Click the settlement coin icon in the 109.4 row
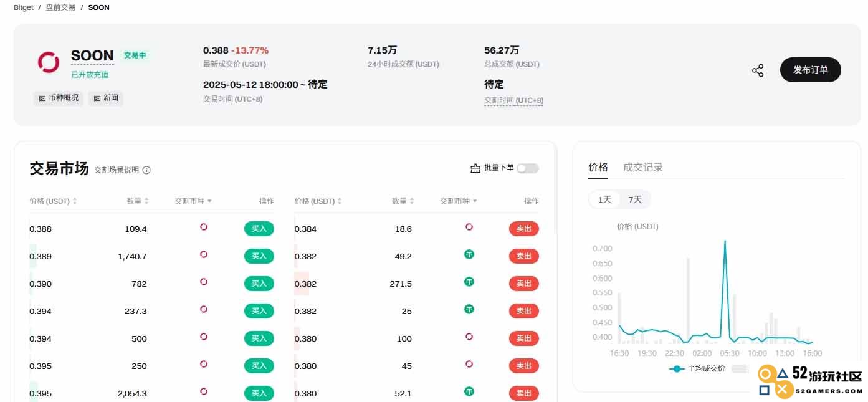The height and width of the screenshot is (402, 868). pyautogui.click(x=204, y=227)
